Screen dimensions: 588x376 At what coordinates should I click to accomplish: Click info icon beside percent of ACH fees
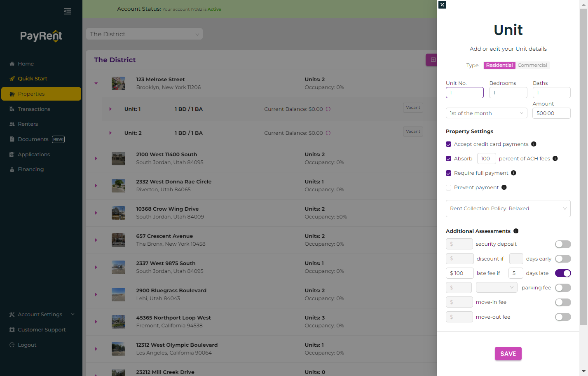point(555,159)
